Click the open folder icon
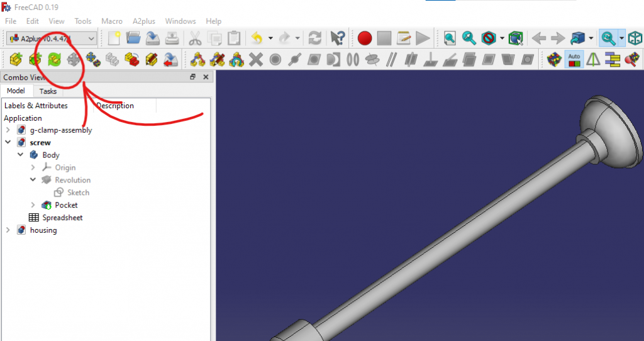The width and height of the screenshot is (644, 341). click(133, 38)
